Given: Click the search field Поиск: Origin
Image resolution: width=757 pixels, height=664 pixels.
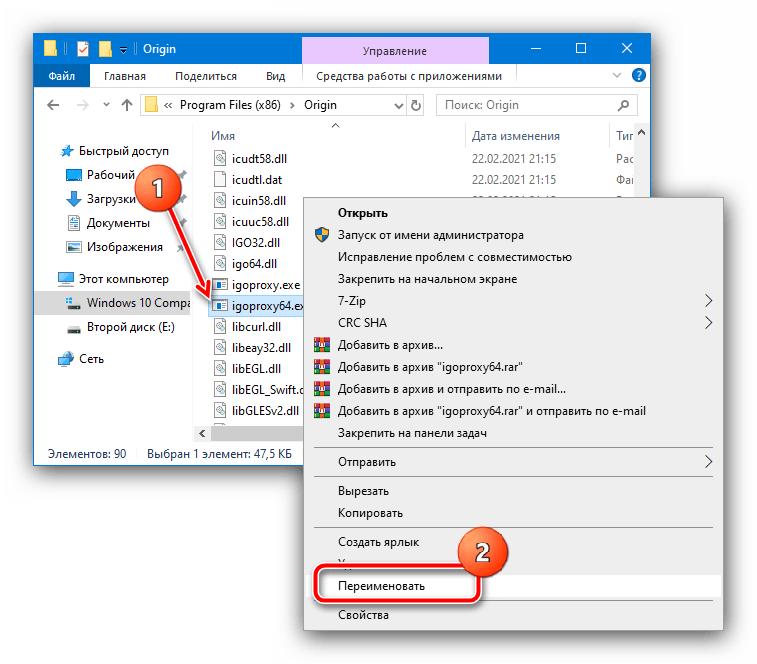Looking at the screenshot, I should pyautogui.click(x=536, y=105).
